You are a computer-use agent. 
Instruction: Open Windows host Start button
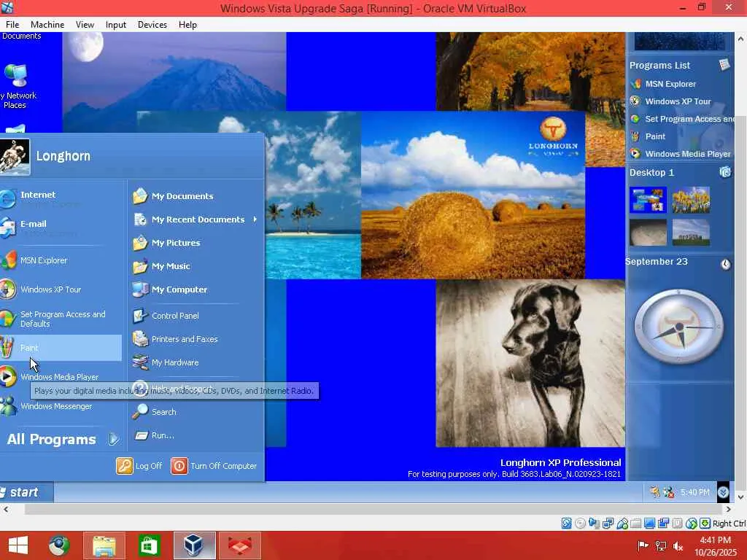click(18, 545)
